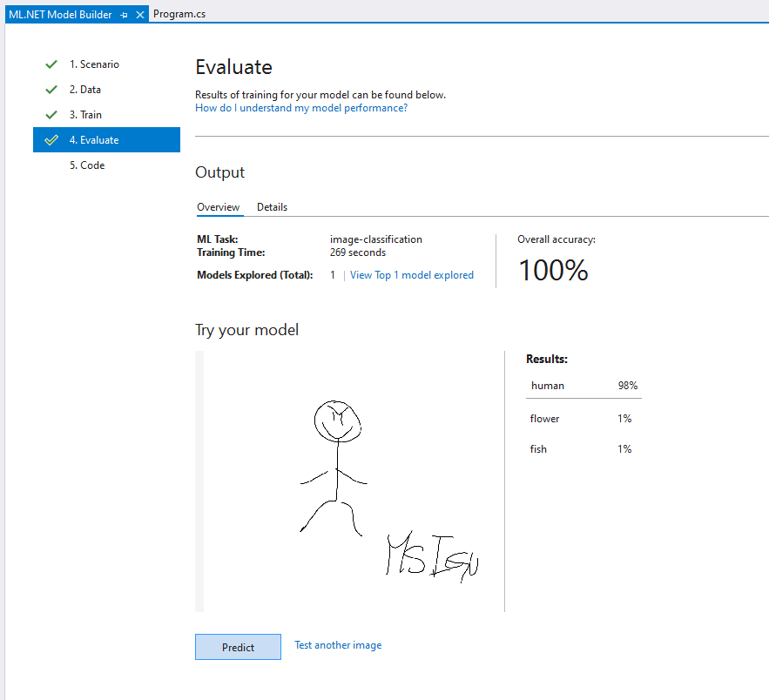
Task: Click the checkmark icon beside Scenario
Action: [x=51, y=64]
